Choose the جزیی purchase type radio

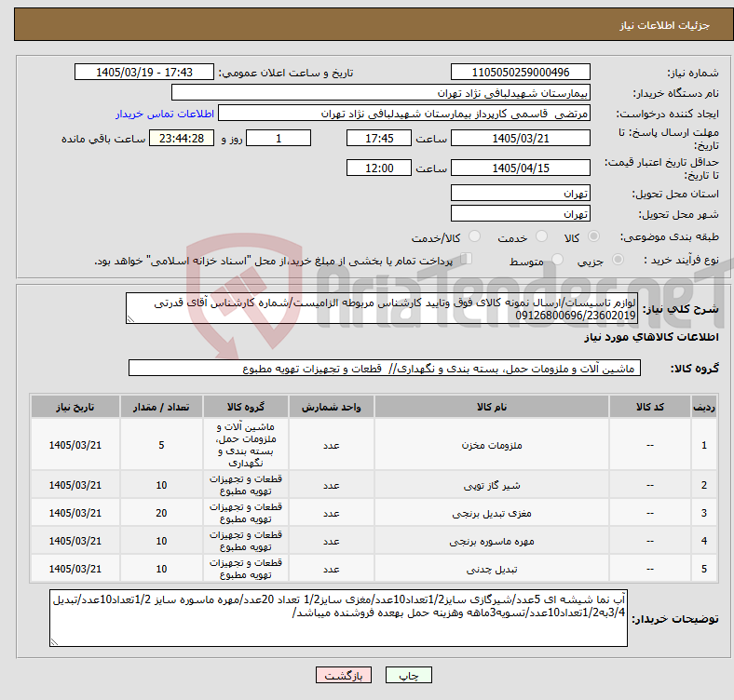pos(618,259)
